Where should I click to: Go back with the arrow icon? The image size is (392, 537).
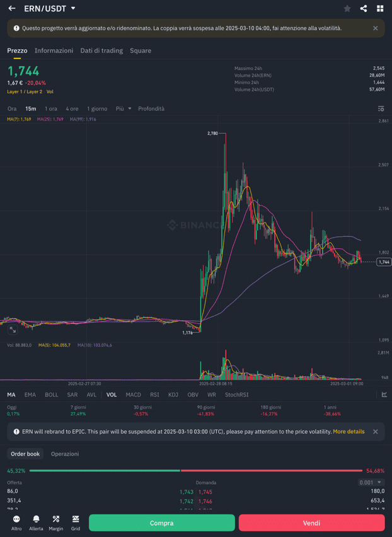(x=12, y=8)
